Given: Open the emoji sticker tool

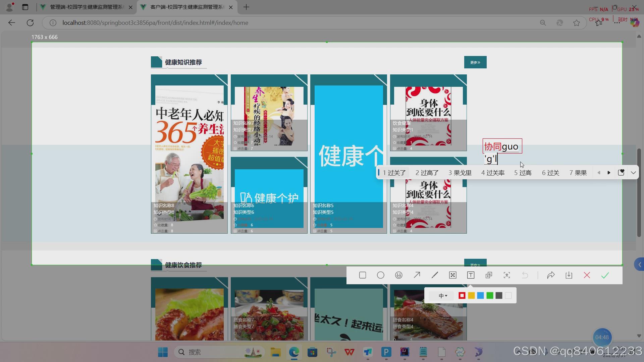Looking at the screenshot, I should tap(398, 275).
